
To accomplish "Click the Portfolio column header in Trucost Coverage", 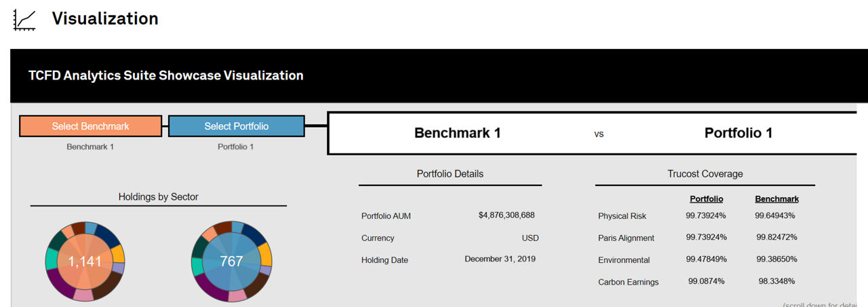I will click(706, 199).
